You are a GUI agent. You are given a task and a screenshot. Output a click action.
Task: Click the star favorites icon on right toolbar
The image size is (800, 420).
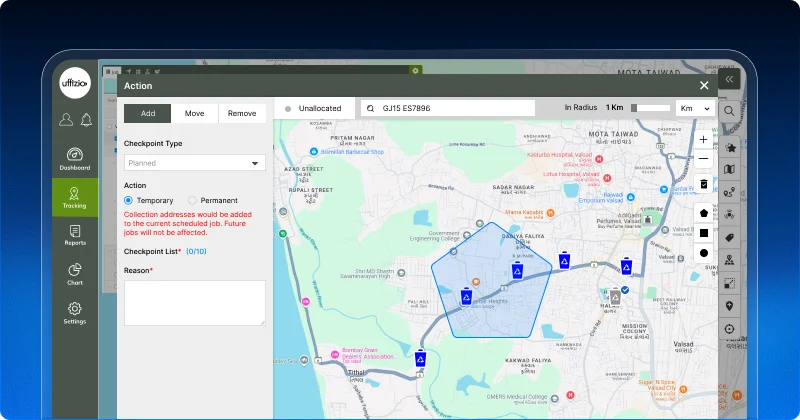click(730, 147)
